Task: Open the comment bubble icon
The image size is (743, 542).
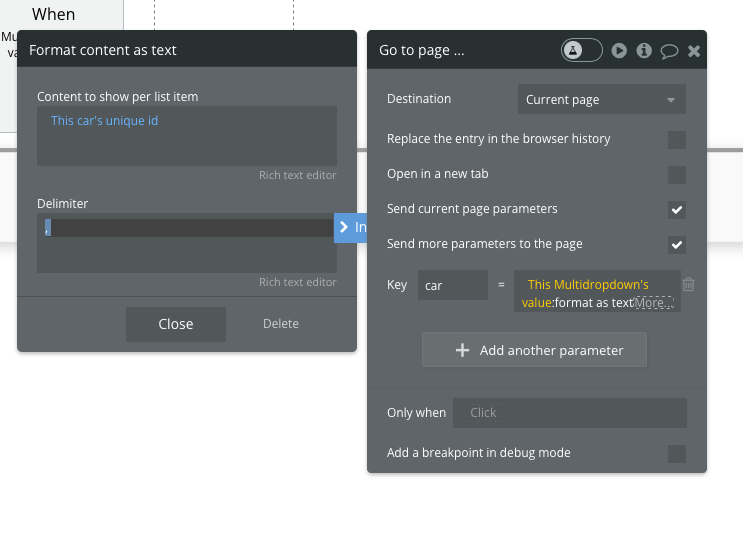Action: click(x=669, y=50)
